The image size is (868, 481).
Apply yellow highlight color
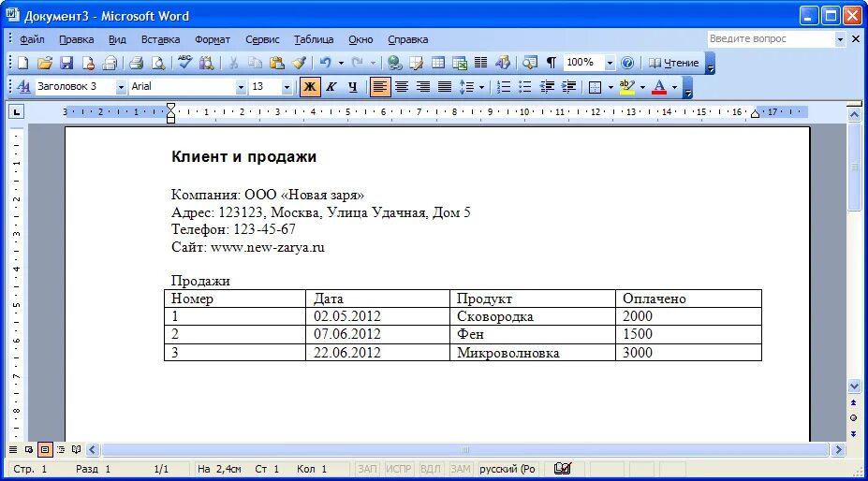[627, 87]
